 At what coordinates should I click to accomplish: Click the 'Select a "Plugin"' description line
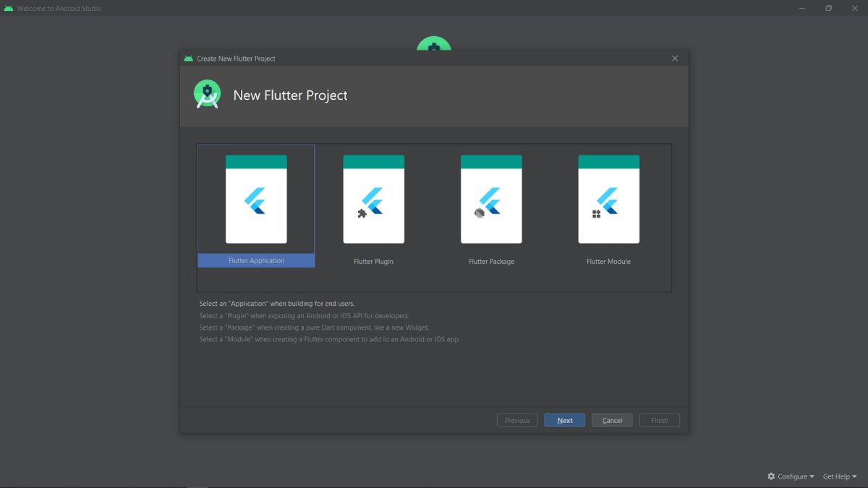[x=305, y=316]
